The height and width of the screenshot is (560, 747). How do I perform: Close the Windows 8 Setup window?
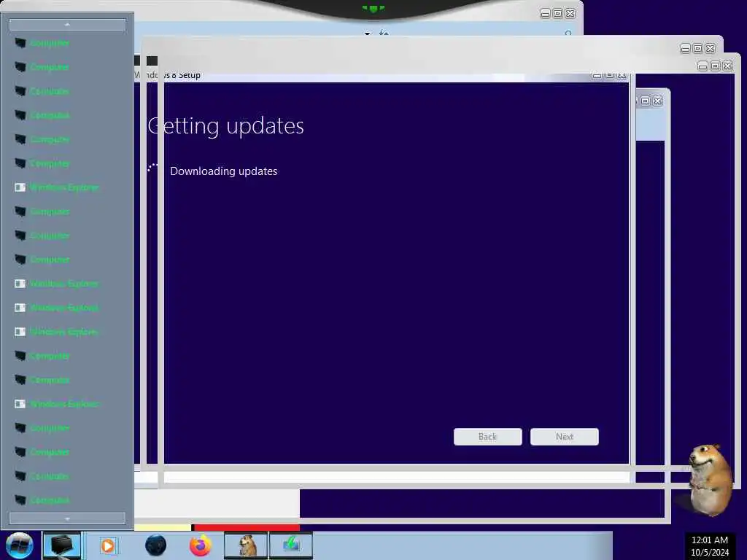pyautogui.click(x=622, y=75)
